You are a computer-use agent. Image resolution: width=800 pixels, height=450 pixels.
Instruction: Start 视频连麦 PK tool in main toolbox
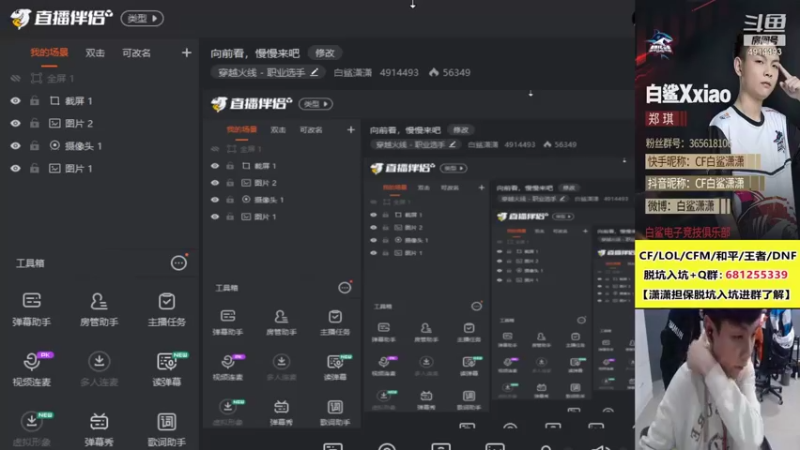click(32, 369)
